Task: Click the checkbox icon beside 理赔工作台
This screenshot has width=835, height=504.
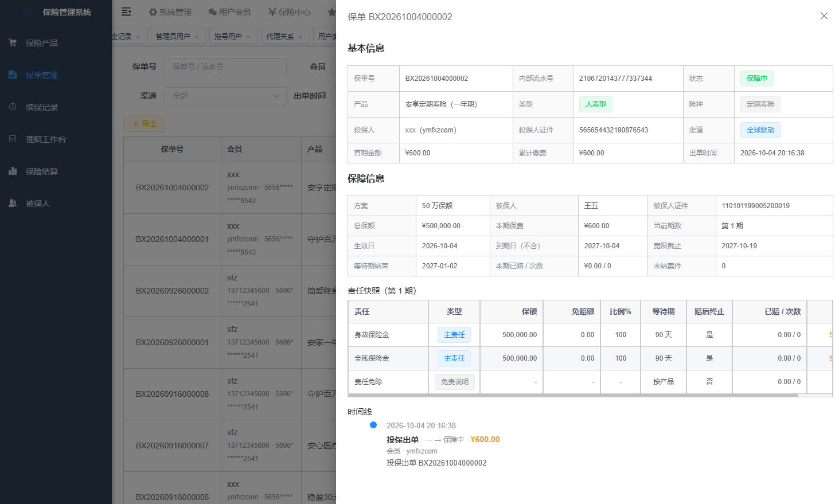Action: (13, 139)
